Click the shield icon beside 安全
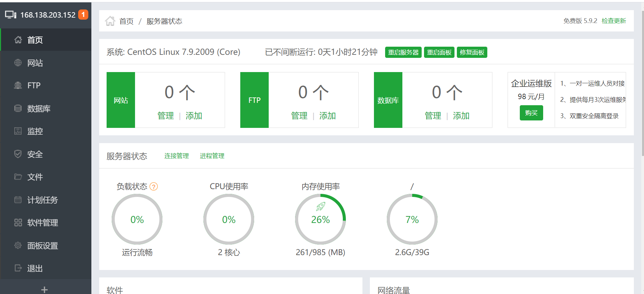The height and width of the screenshot is (294, 644). [18, 154]
